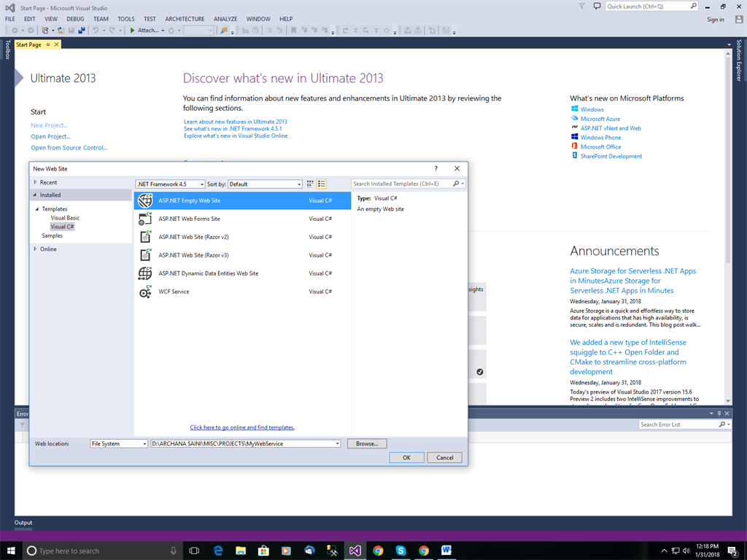
Task: Select the WCF Service template icon
Action: pos(145,292)
